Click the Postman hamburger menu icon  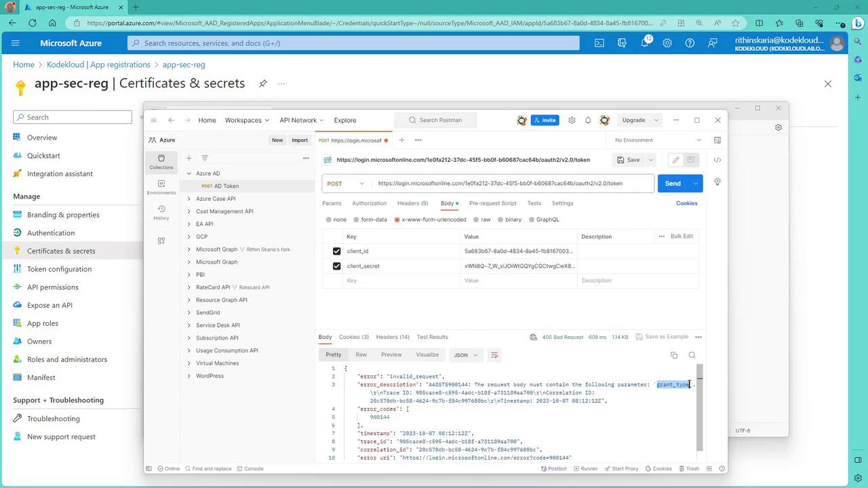(x=154, y=120)
